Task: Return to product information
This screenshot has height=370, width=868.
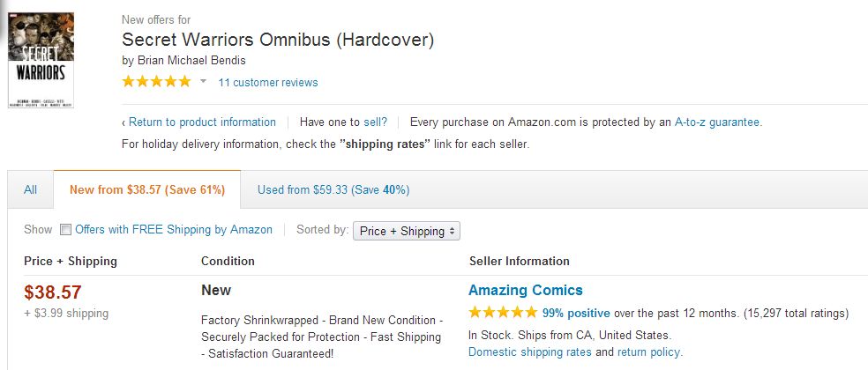Action: point(202,122)
